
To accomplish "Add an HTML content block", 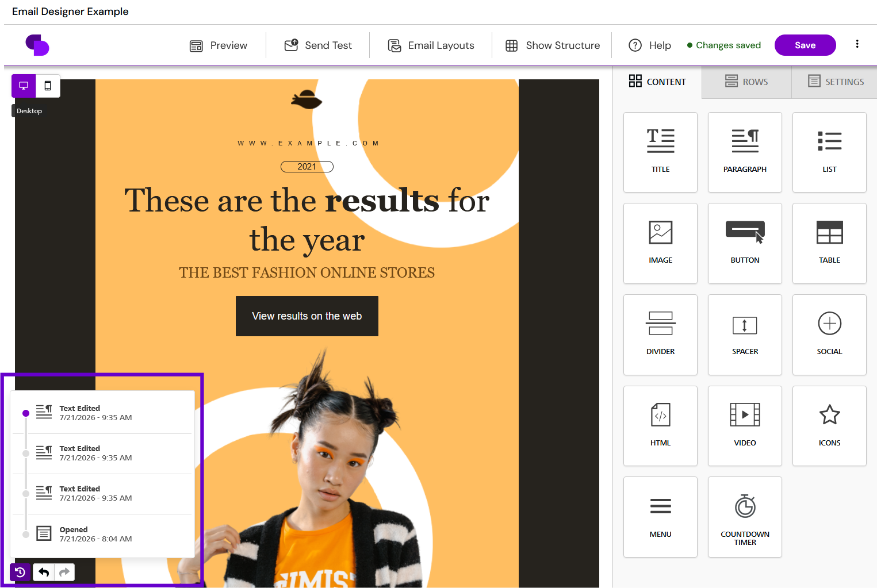I will (x=660, y=426).
